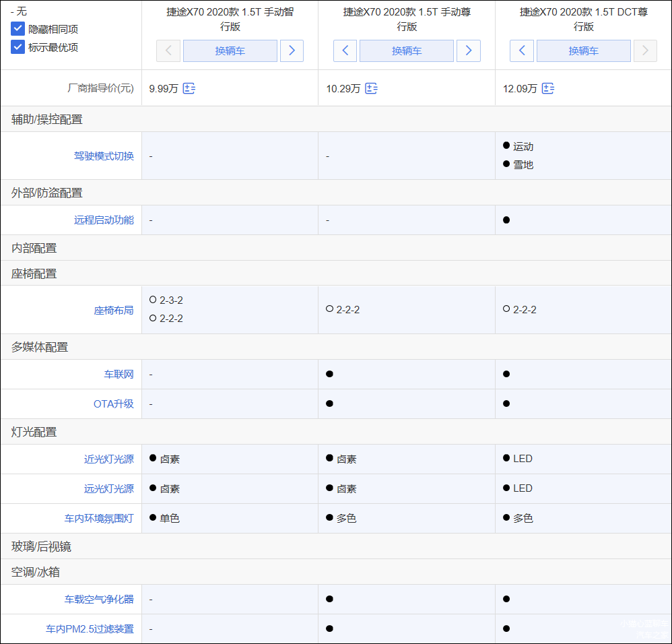Open the 驾驶模式切换 parameter link
This screenshot has height=644, width=672.
point(104,156)
